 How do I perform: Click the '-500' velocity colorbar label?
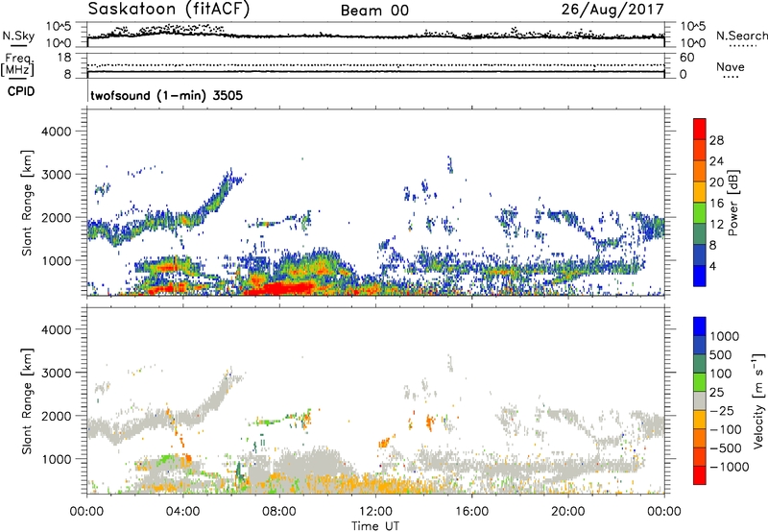tap(726, 448)
